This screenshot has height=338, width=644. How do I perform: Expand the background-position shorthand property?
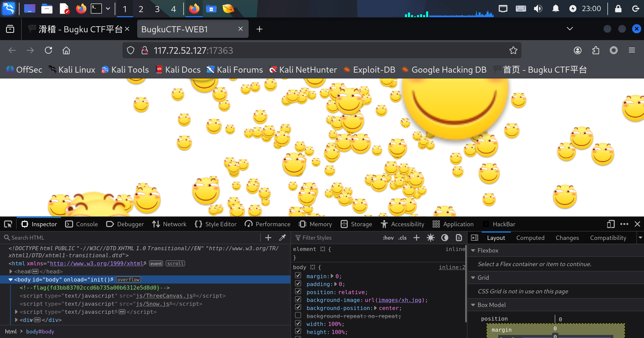[375, 308]
